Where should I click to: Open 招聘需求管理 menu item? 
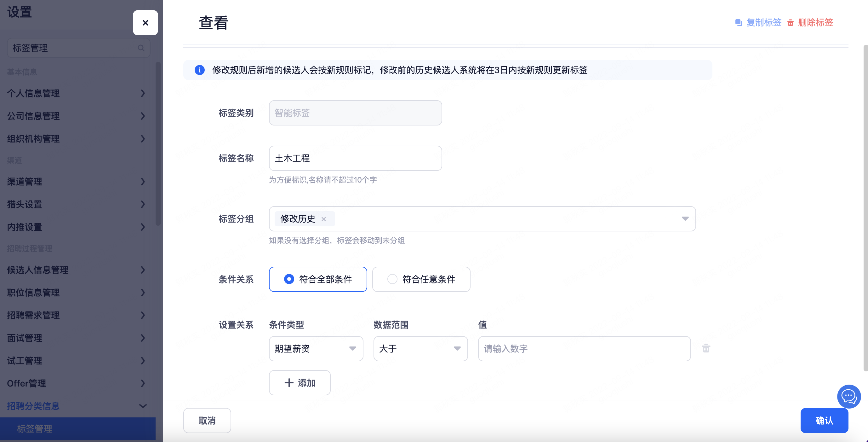click(x=77, y=315)
